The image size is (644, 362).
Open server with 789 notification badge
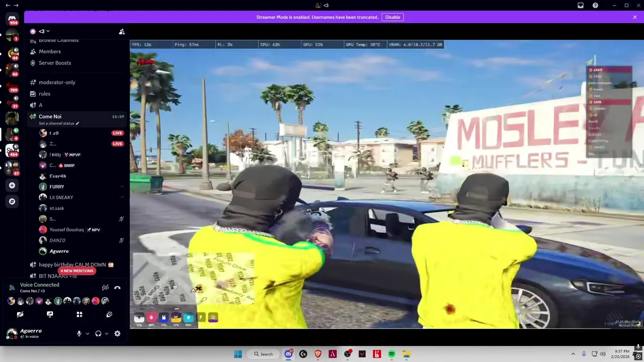click(12, 86)
